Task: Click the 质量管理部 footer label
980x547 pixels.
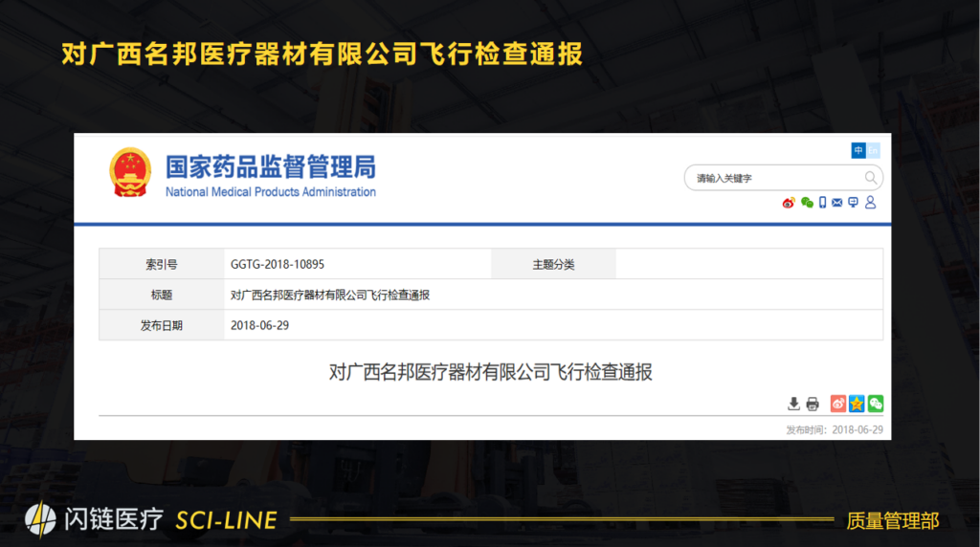Action: click(893, 521)
